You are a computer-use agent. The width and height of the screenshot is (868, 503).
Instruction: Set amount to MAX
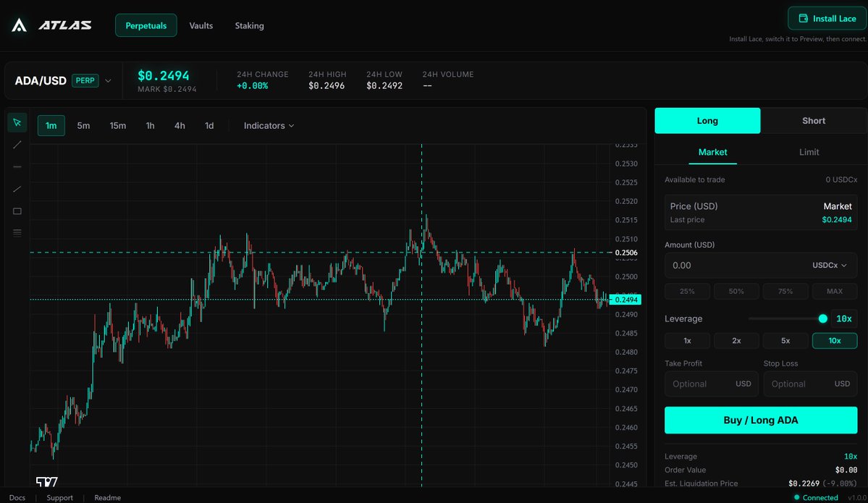835,291
